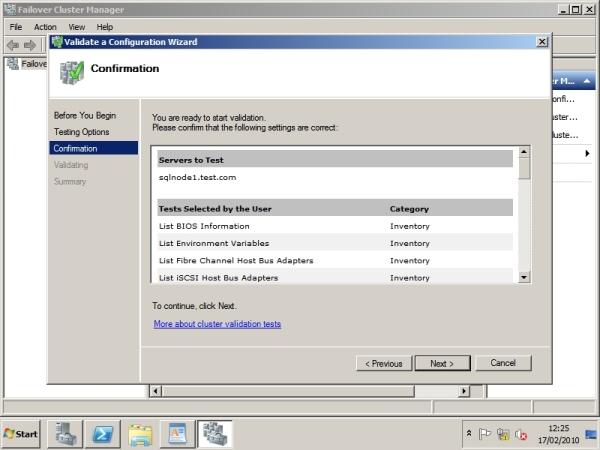Click the List BIOS Information row
The width and height of the screenshot is (600, 450).
335,226
